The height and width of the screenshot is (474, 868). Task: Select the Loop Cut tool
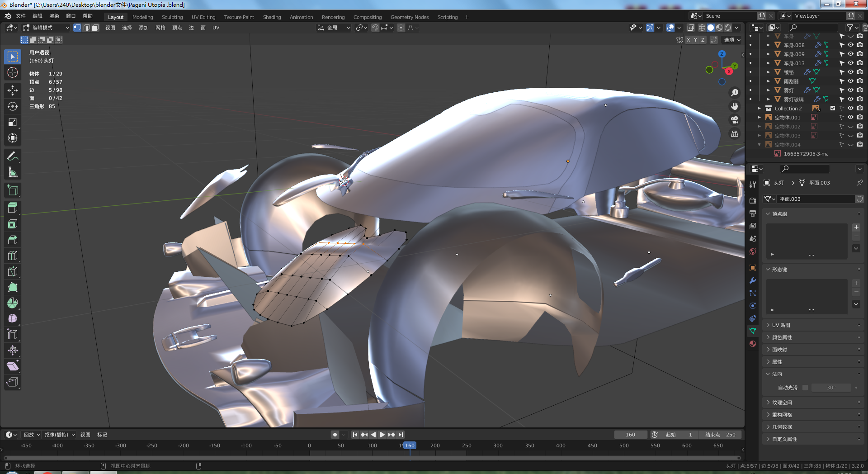(13, 256)
